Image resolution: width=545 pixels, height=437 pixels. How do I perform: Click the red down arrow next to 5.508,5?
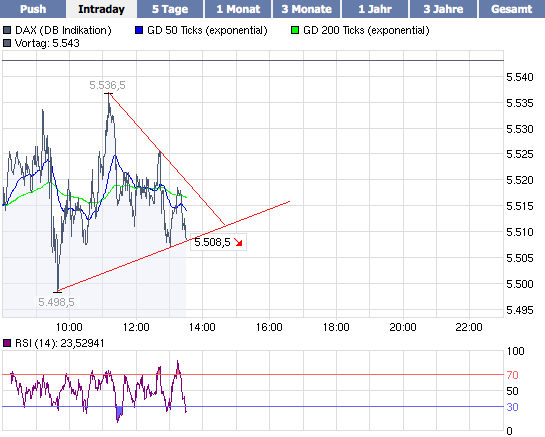click(238, 242)
